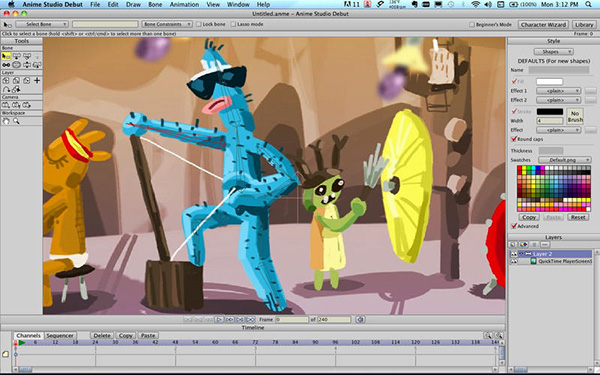This screenshot has width=600, height=375.
Task: Click the dash icon in Layers toolbar
Action: pos(545,245)
